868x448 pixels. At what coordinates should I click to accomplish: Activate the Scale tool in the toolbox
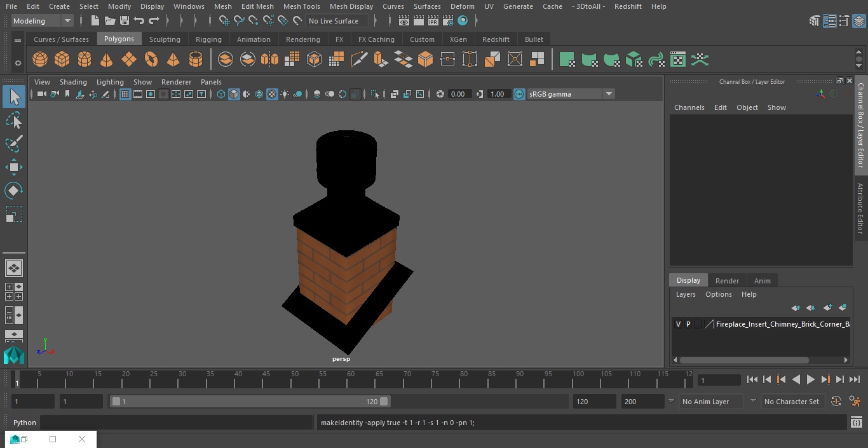(13, 214)
